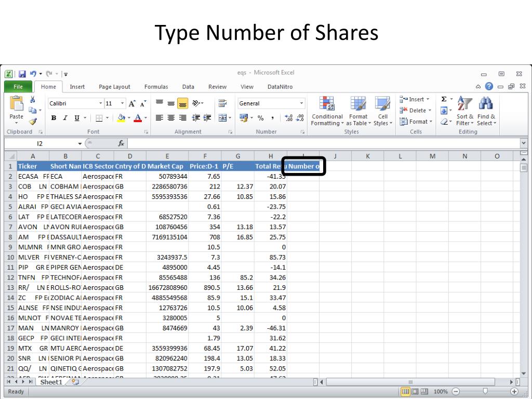Switch to the Insert ribbon tab

(x=77, y=87)
